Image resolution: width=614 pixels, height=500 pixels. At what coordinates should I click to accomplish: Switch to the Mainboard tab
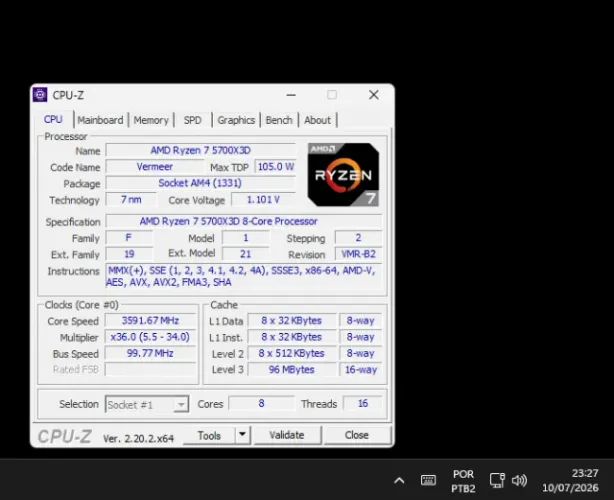point(100,120)
